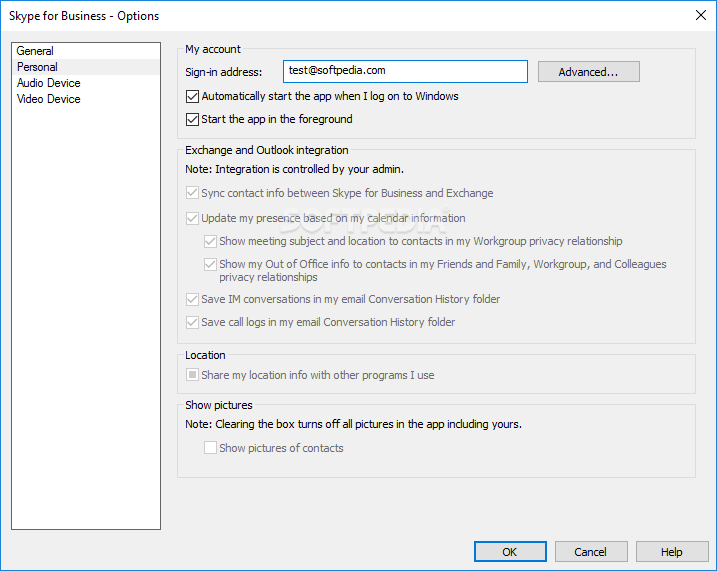The width and height of the screenshot is (717, 571).
Task: Click the 'Sign-in address:' label
Action: click(224, 72)
